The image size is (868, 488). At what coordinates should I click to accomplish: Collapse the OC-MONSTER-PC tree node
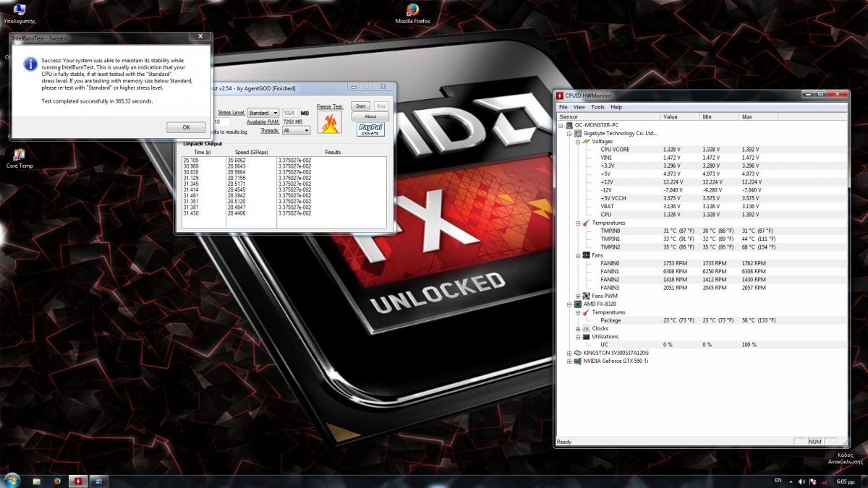(x=561, y=125)
